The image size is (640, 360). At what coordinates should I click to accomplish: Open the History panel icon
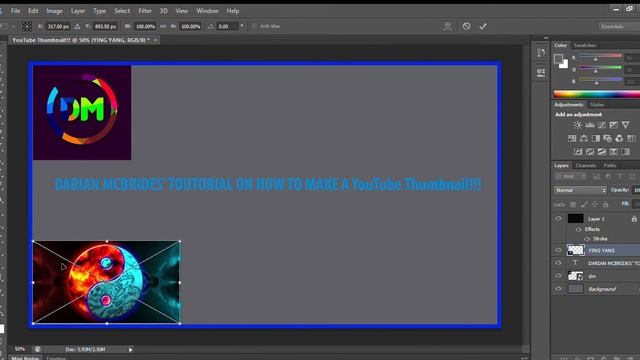click(x=541, y=52)
